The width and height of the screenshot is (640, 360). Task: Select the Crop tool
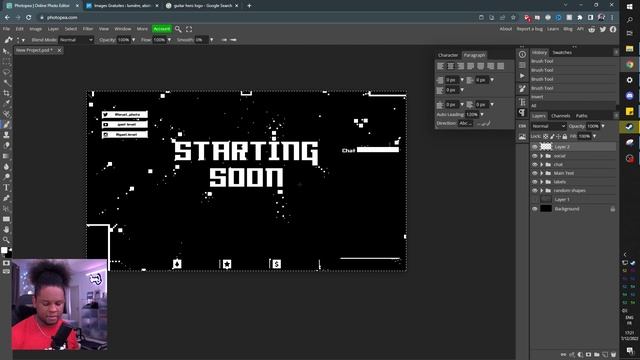coord(6,93)
